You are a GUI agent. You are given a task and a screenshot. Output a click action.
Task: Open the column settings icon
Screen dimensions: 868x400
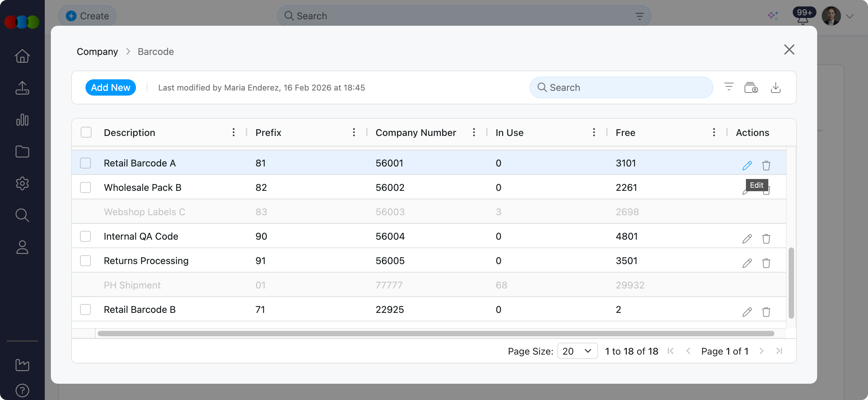751,87
